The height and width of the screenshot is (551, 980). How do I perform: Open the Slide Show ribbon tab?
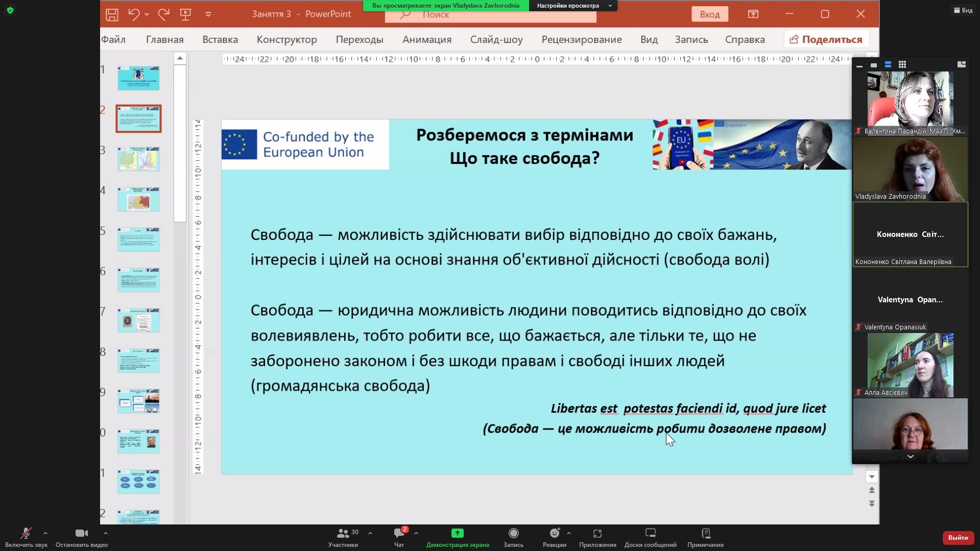tap(496, 39)
